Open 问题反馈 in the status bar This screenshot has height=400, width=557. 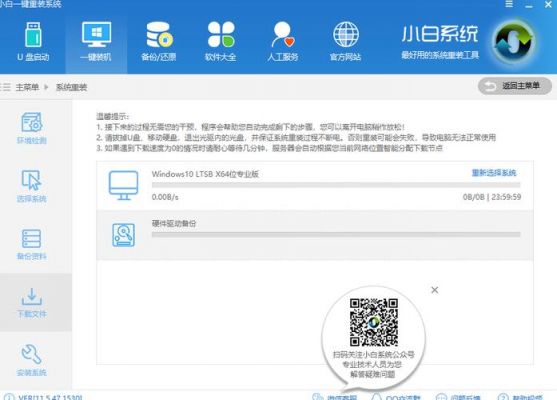click(458, 398)
